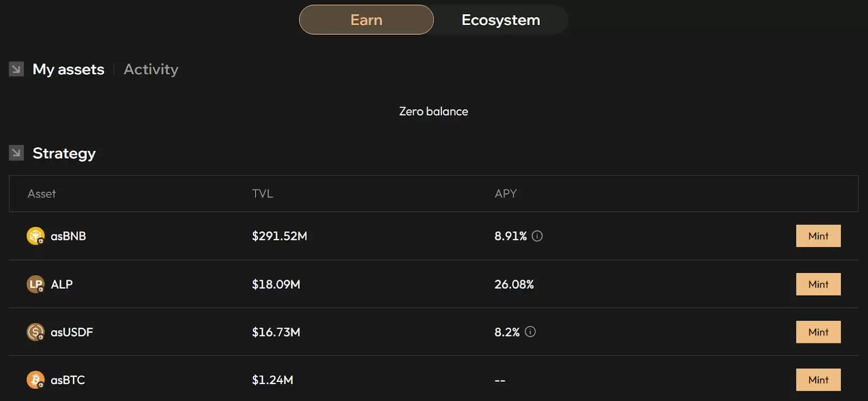Switch to the Earn tab
The height and width of the screenshot is (401, 868).
coord(366,20)
